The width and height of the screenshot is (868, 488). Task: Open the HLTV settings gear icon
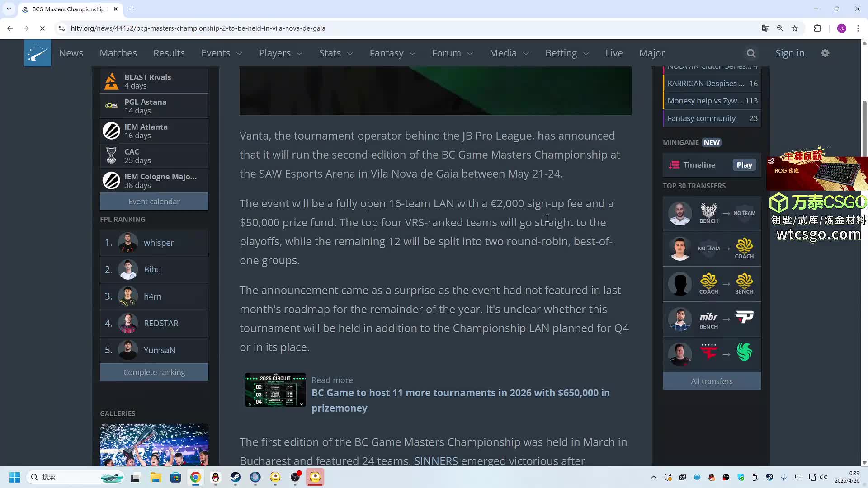coord(825,53)
